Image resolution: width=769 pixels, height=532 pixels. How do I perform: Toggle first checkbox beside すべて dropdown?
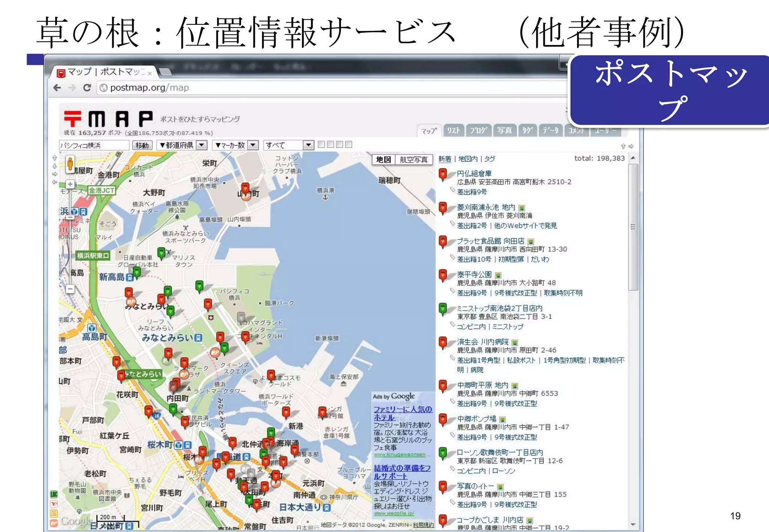point(321,144)
